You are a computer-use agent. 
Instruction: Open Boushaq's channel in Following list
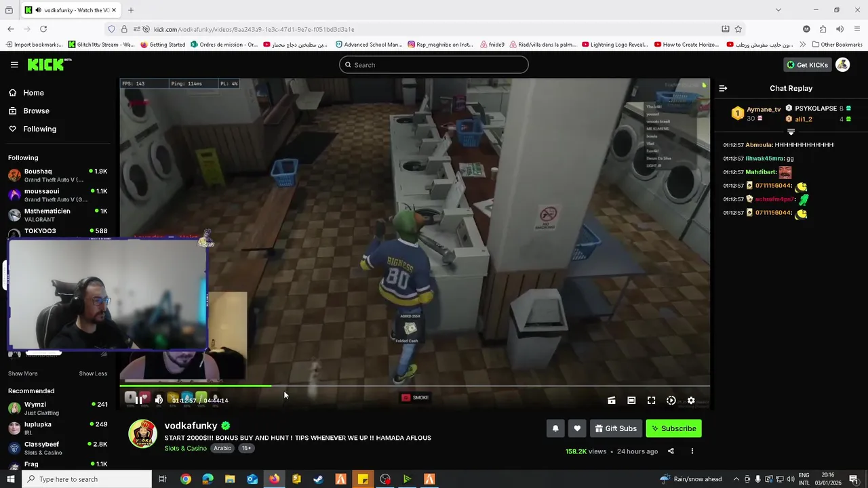(x=58, y=175)
